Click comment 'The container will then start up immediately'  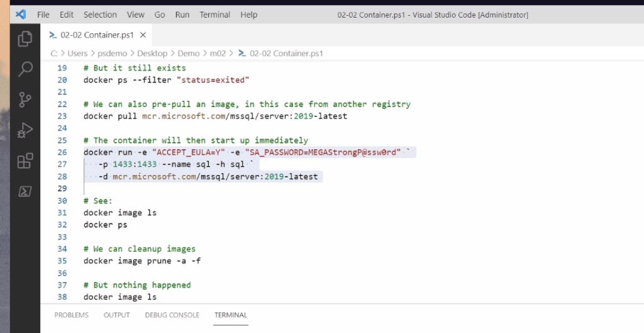coord(196,140)
